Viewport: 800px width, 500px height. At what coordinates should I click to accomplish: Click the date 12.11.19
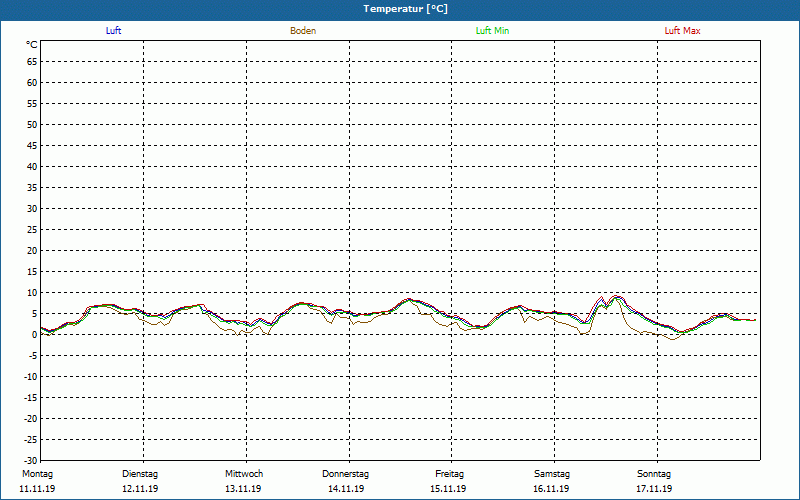[140, 489]
